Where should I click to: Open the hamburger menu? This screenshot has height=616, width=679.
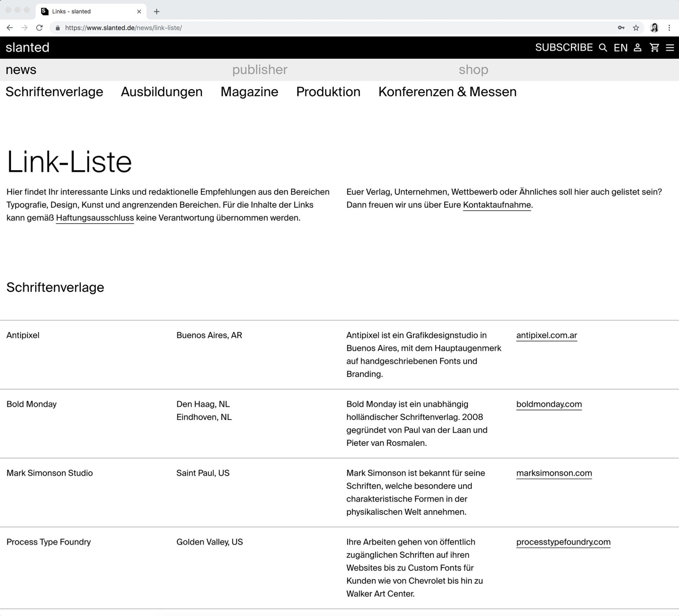point(670,48)
